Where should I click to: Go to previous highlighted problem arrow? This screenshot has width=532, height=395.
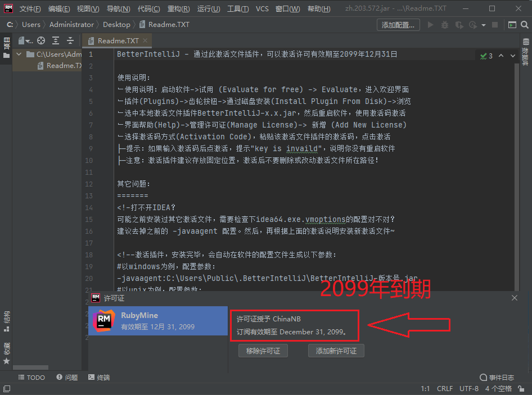501,56
